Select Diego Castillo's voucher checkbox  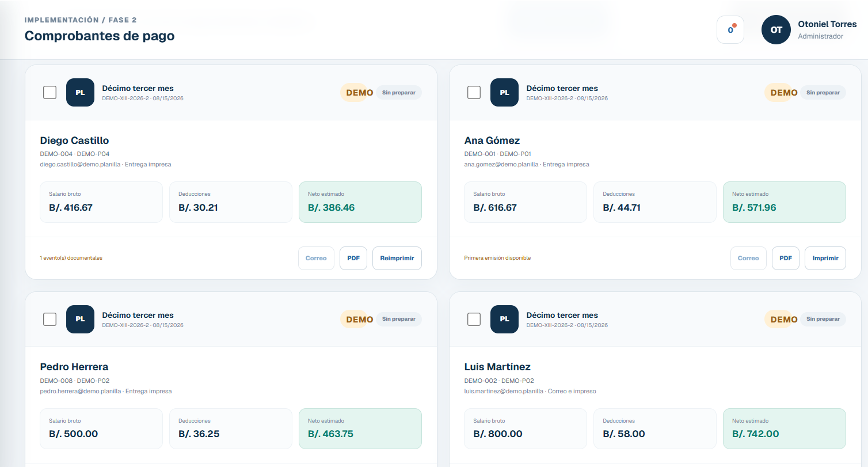(50, 92)
